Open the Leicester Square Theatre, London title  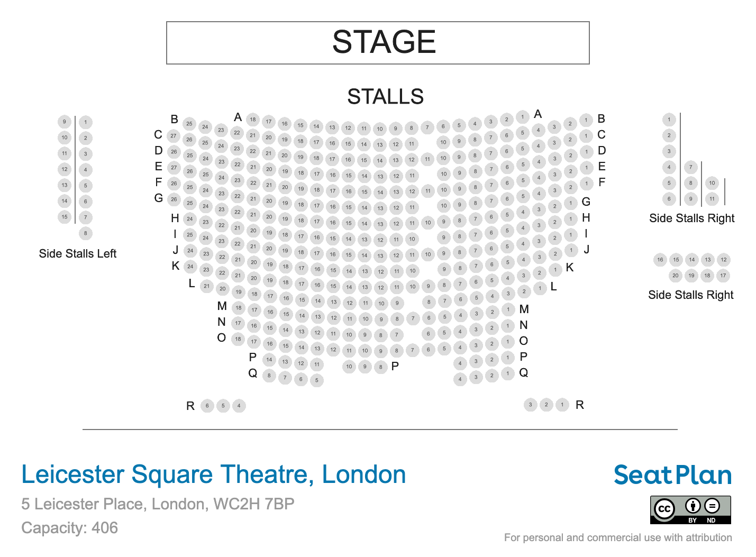[x=214, y=474]
